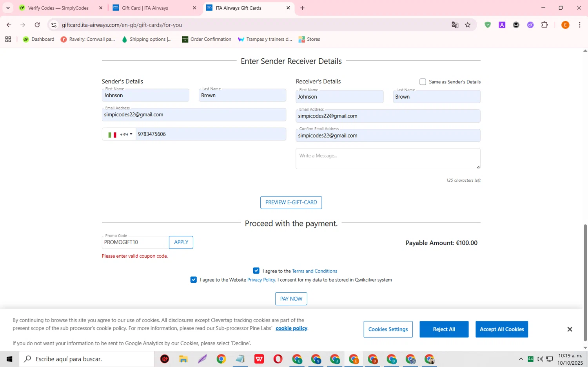This screenshot has width=588, height=367.
Task: Click the Write a Message text area
Action: [x=388, y=159]
